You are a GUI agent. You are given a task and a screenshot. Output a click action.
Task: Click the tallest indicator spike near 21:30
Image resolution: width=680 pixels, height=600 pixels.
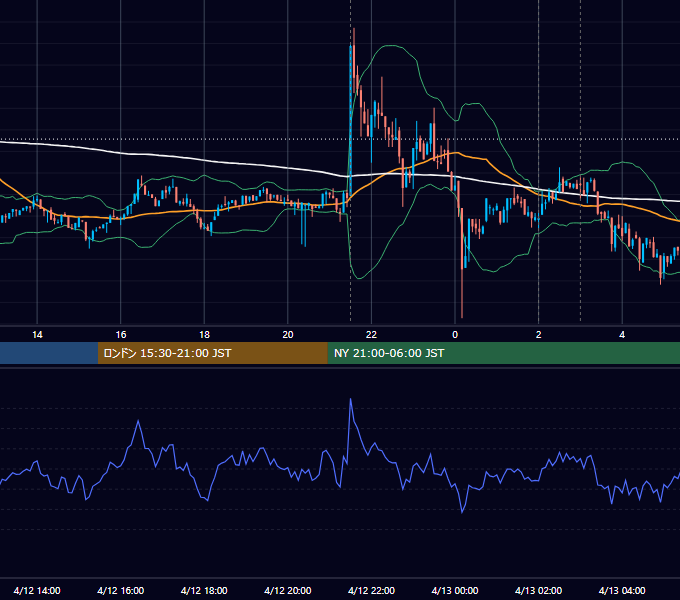[350, 399]
